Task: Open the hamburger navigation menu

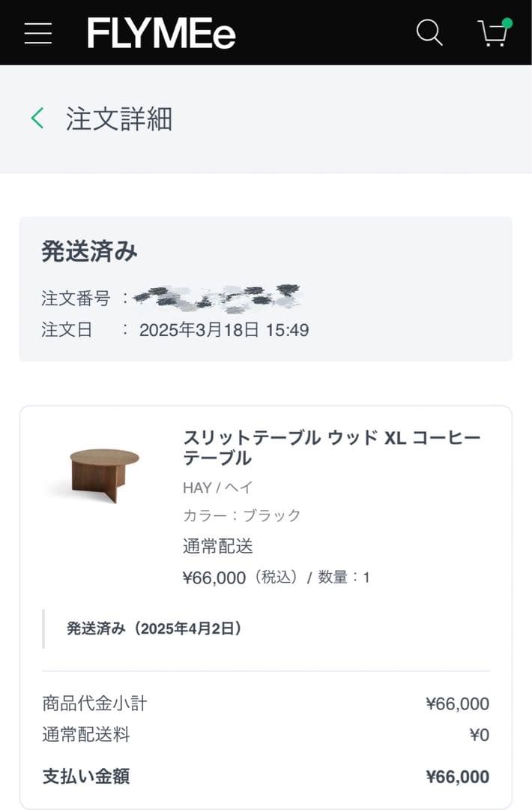Action: pos(38,33)
